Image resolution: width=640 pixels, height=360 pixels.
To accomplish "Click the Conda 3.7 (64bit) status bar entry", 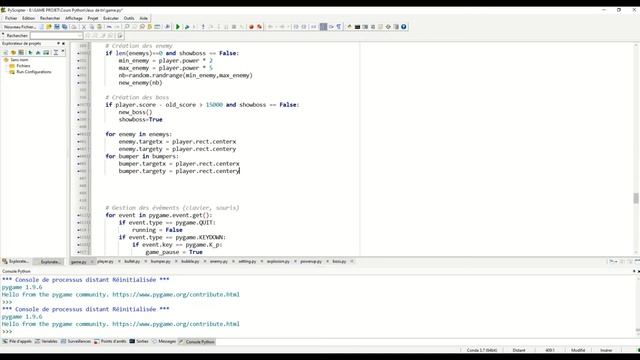I will tap(482, 350).
